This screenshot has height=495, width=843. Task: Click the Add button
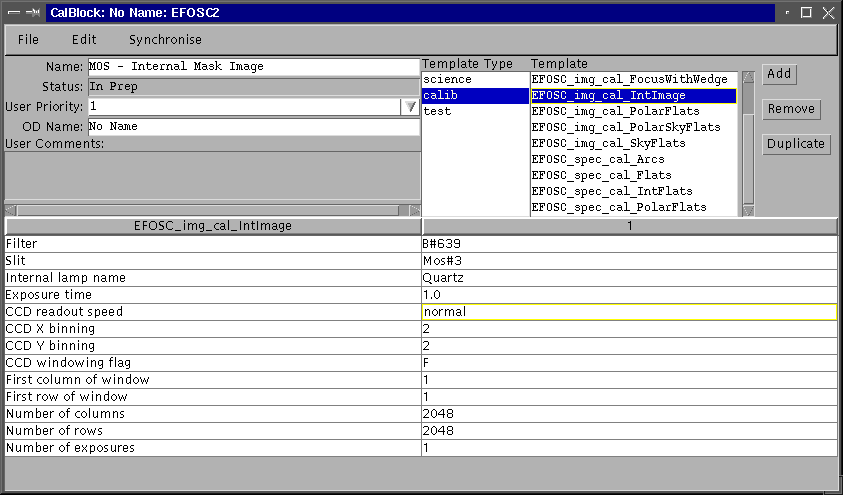[x=779, y=74]
